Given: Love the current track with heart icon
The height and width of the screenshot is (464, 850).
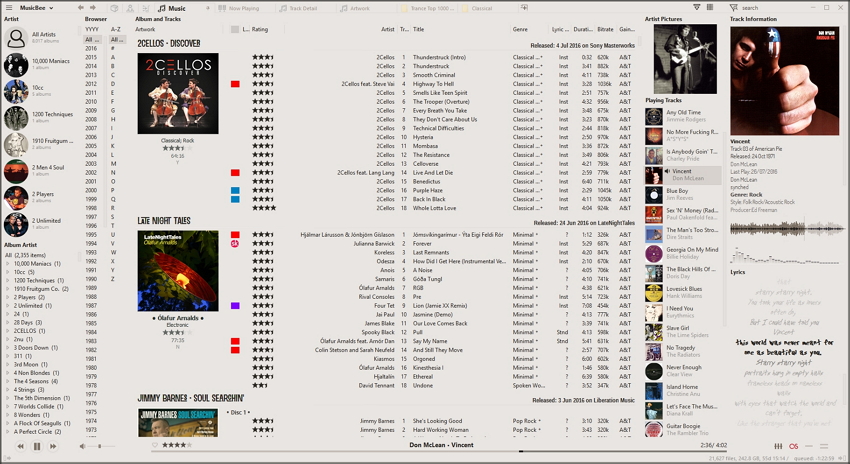Looking at the screenshot, I should (153, 445).
